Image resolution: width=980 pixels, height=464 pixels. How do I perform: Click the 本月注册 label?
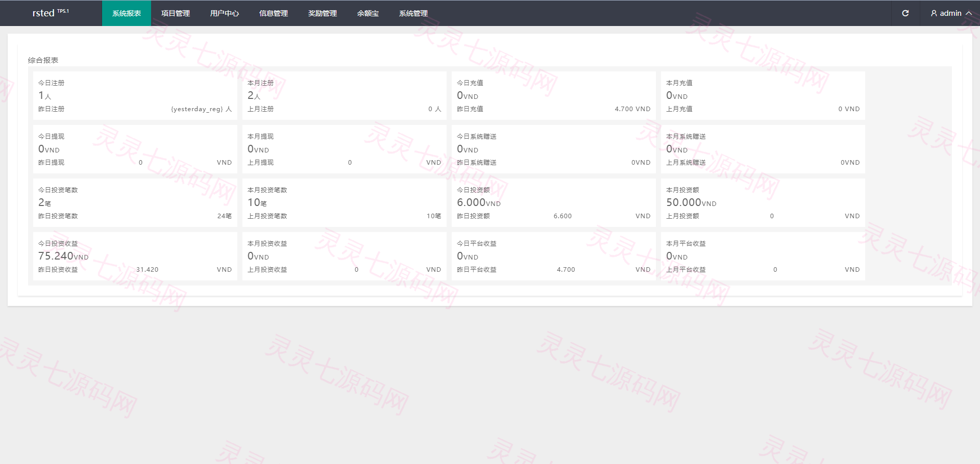[260, 83]
